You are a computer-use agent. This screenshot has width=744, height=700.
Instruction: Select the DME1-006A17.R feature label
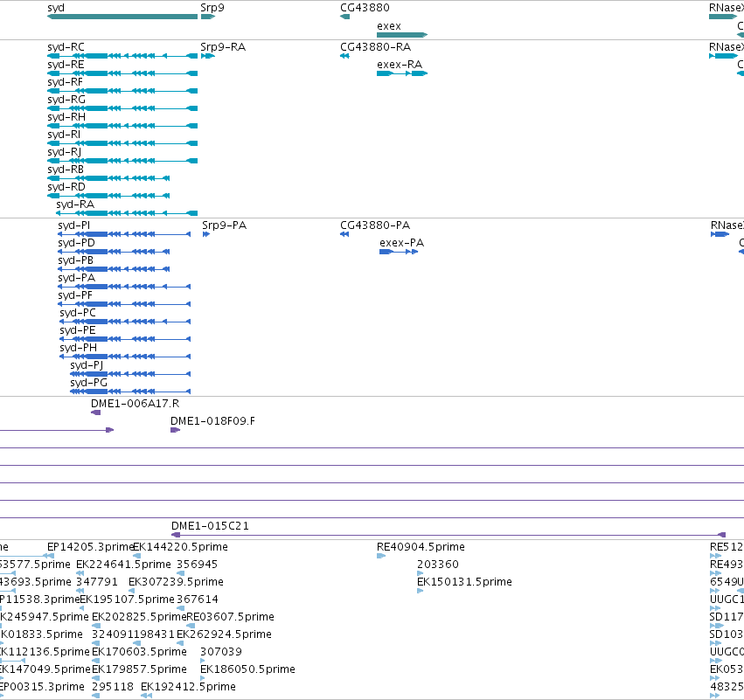tap(136, 404)
